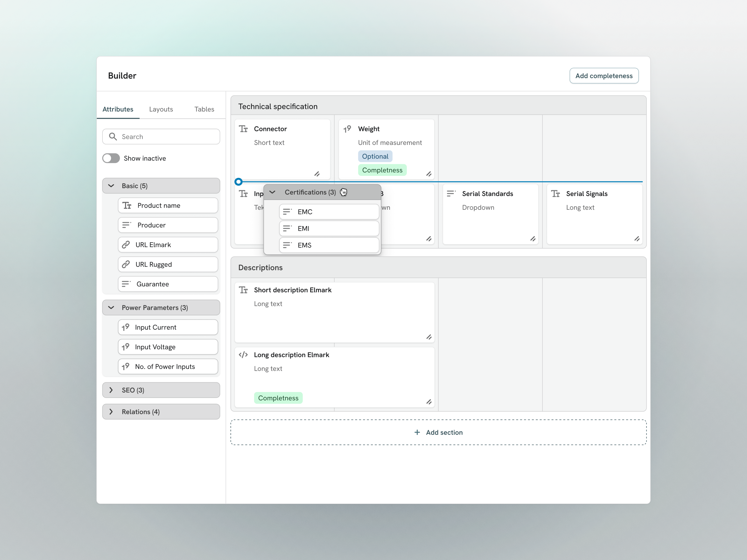The image size is (747, 560).
Task: Click the code icon on Long description Elmark
Action: point(243,355)
